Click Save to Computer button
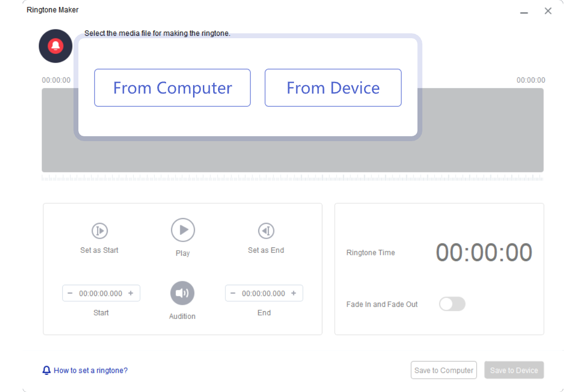 click(444, 370)
